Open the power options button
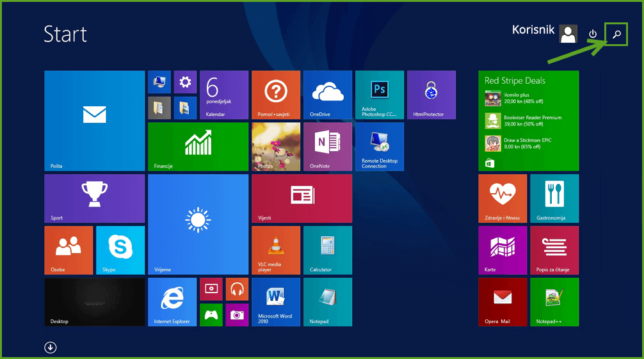This screenshot has height=359, width=644. pos(592,34)
